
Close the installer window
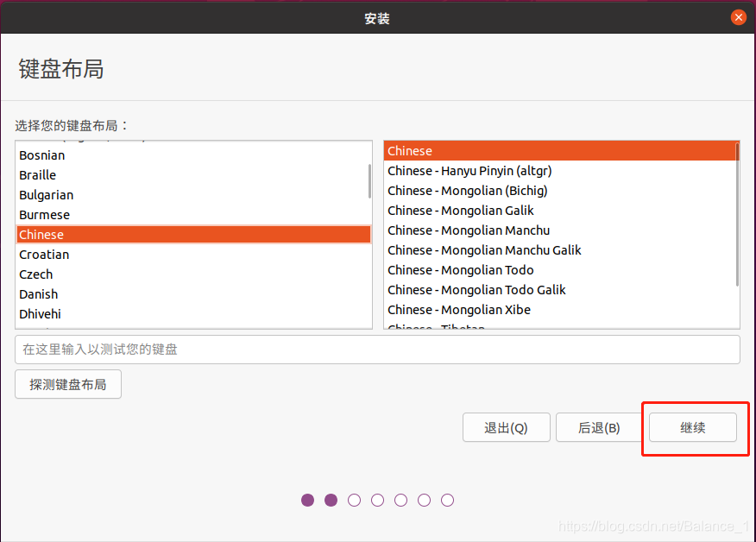pyautogui.click(x=738, y=18)
